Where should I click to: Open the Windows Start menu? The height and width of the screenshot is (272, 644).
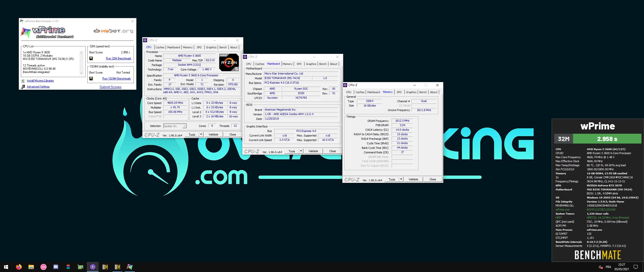6,267
